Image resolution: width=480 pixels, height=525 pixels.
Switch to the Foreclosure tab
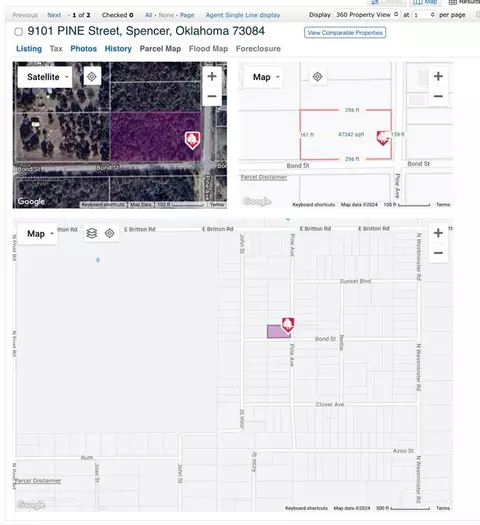(x=258, y=49)
